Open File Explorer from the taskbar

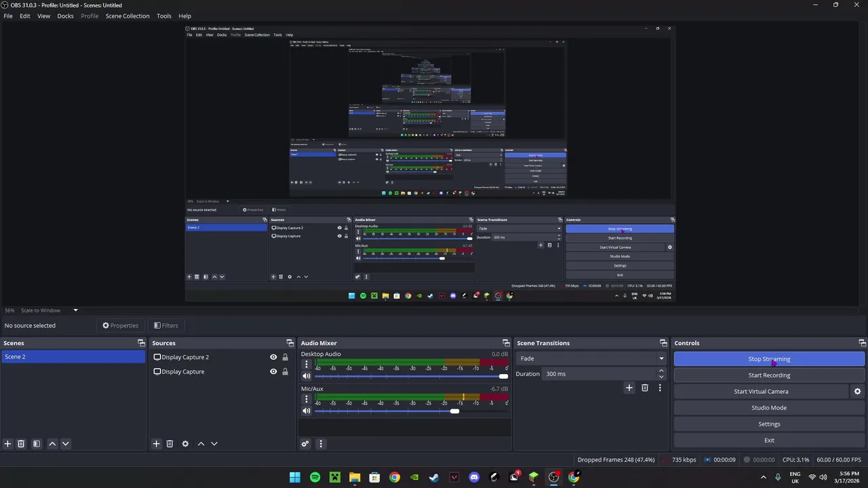pyautogui.click(x=355, y=477)
